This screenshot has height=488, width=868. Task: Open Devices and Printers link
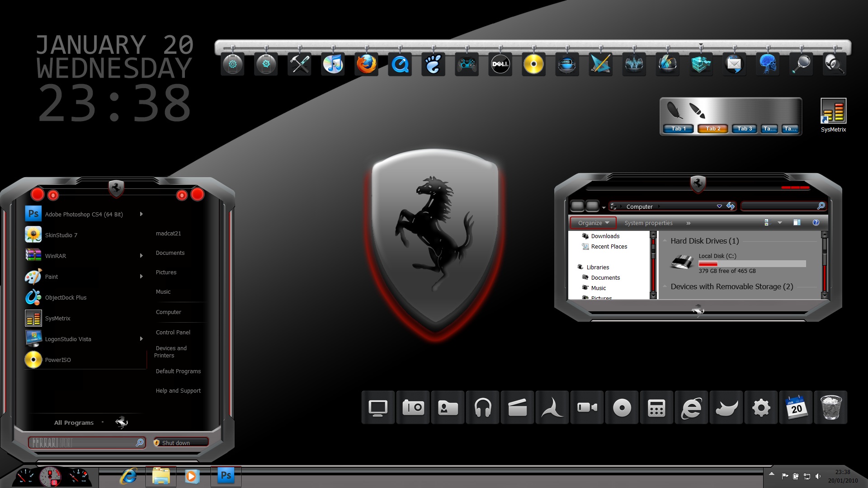coord(171,352)
